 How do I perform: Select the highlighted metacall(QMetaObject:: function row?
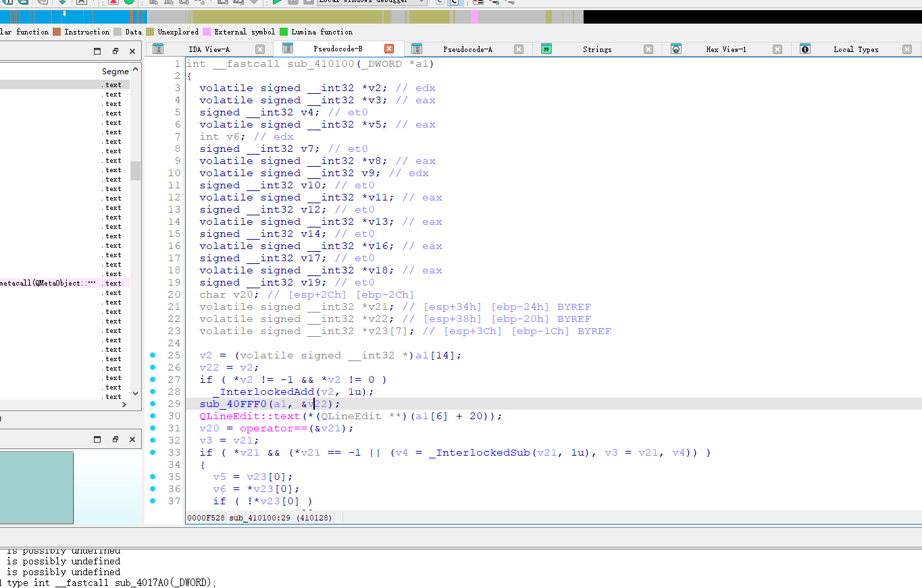(x=65, y=284)
